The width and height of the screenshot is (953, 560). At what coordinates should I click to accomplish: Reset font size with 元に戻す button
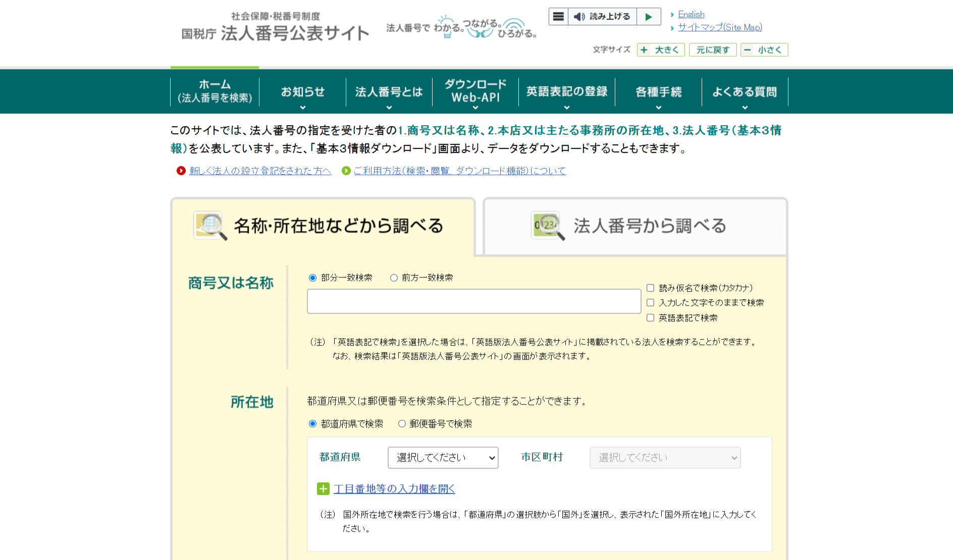pos(713,50)
